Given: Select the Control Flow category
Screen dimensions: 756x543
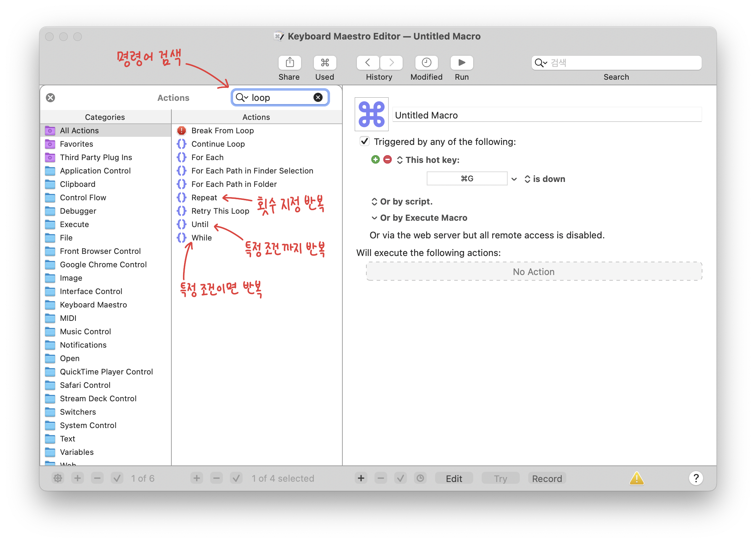Looking at the screenshot, I should click(x=106, y=197).
